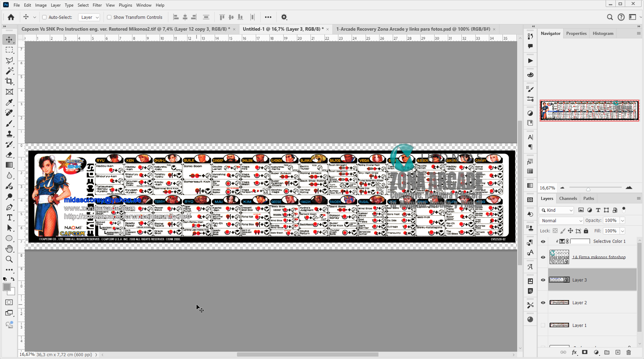Hide Layer 2 using its eye icon

[x=543, y=302]
